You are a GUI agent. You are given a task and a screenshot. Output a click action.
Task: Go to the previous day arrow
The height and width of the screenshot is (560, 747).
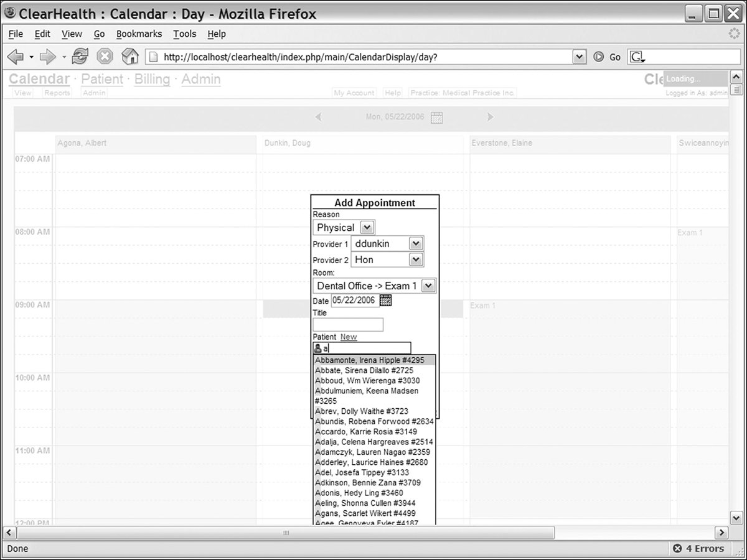tap(318, 117)
